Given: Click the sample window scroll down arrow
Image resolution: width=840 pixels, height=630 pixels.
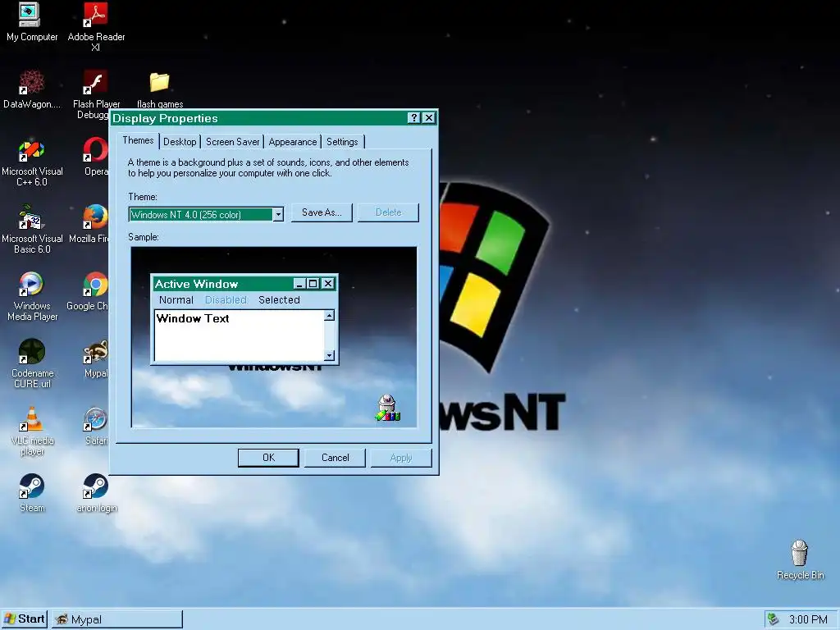Looking at the screenshot, I should coord(330,355).
